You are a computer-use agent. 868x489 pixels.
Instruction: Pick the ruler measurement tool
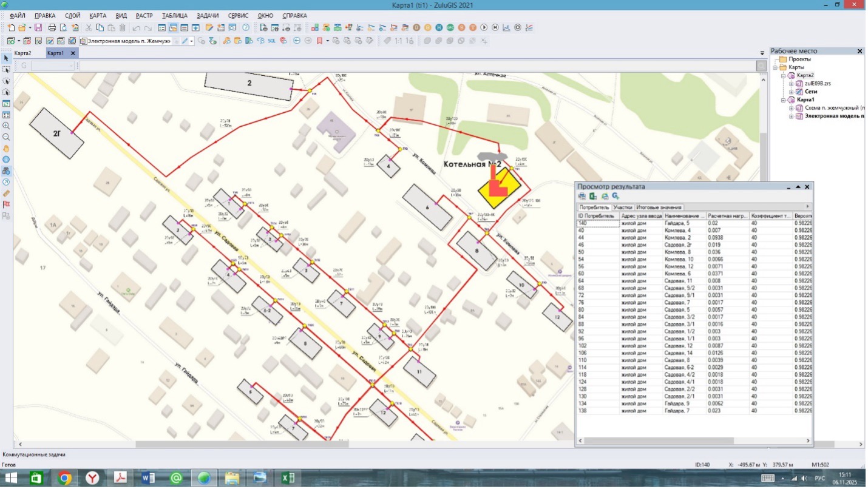pos(6,193)
